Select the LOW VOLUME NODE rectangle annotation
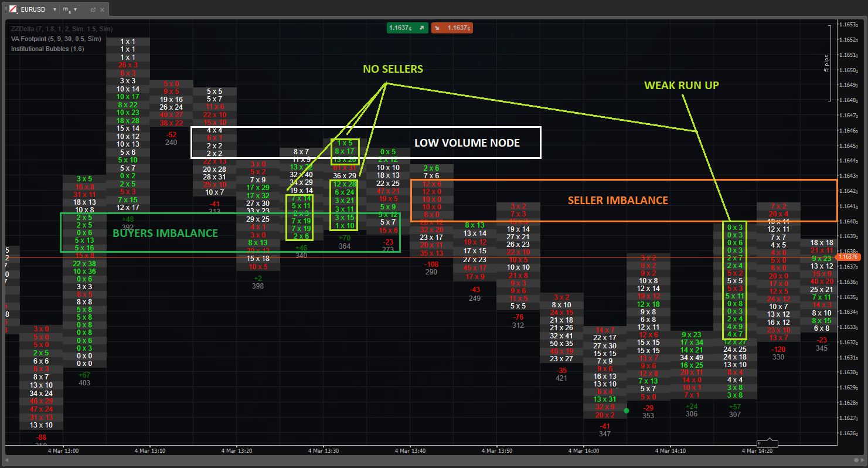Screen dimensions: 868x468 coord(366,127)
